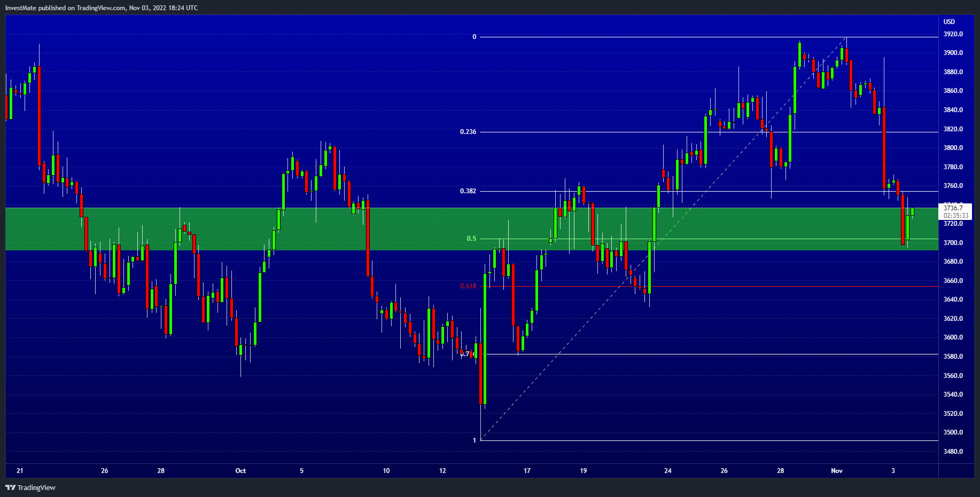
Task: Click the 3520.0 price axis label
Action: pyautogui.click(x=953, y=414)
